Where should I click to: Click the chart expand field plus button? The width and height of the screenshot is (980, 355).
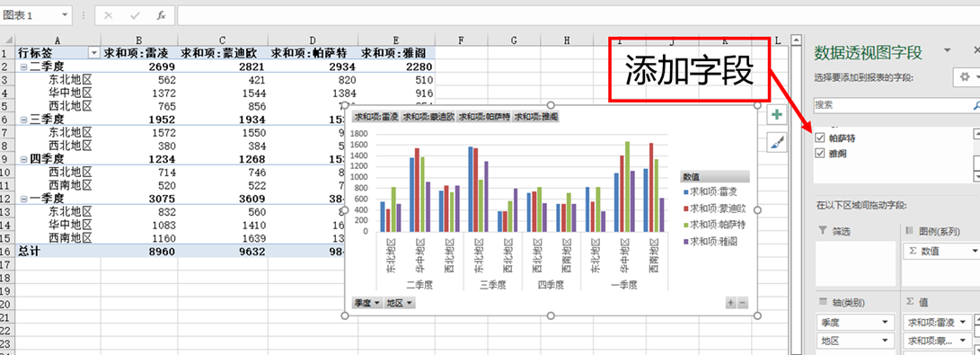pyautogui.click(x=730, y=303)
